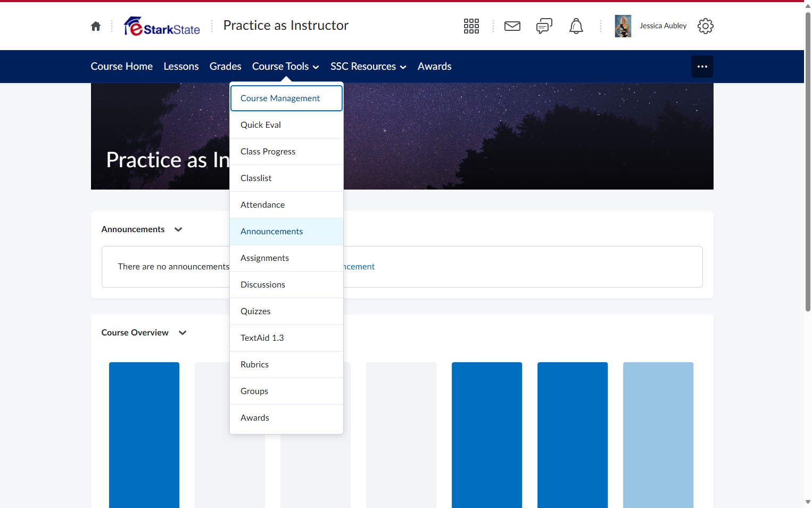This screenshot has height=508, width=812.
Task: Open the update alerts bell icon
Action: (x=576, y=26)
